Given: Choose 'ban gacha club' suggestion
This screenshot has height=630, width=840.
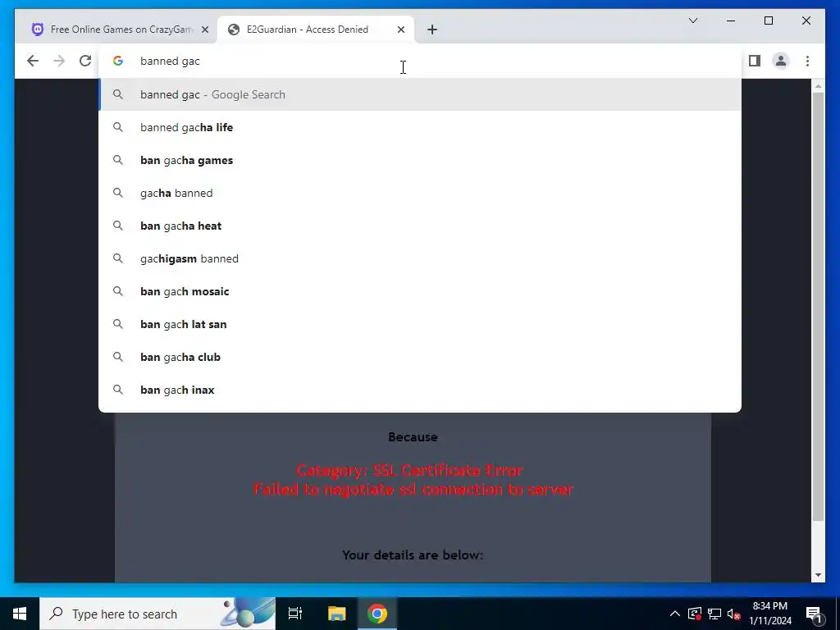Looking at the screenshot, I should pos(420,357).
